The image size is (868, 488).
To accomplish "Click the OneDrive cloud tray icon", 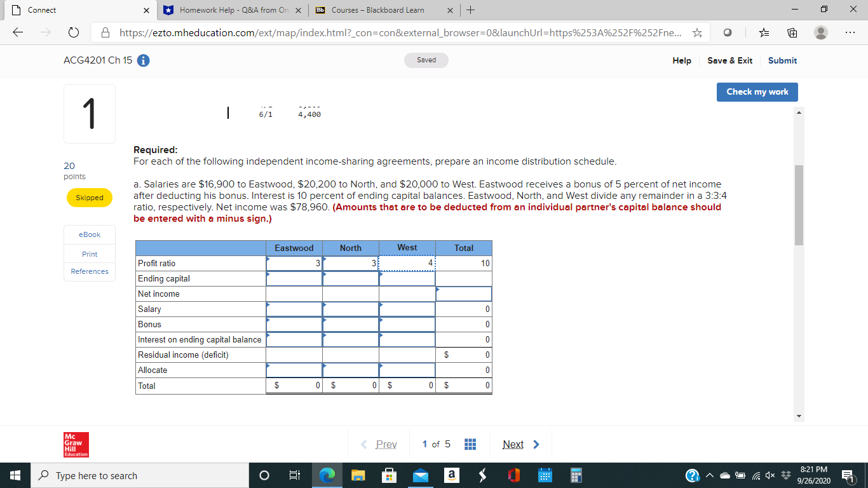I will 724,476.
